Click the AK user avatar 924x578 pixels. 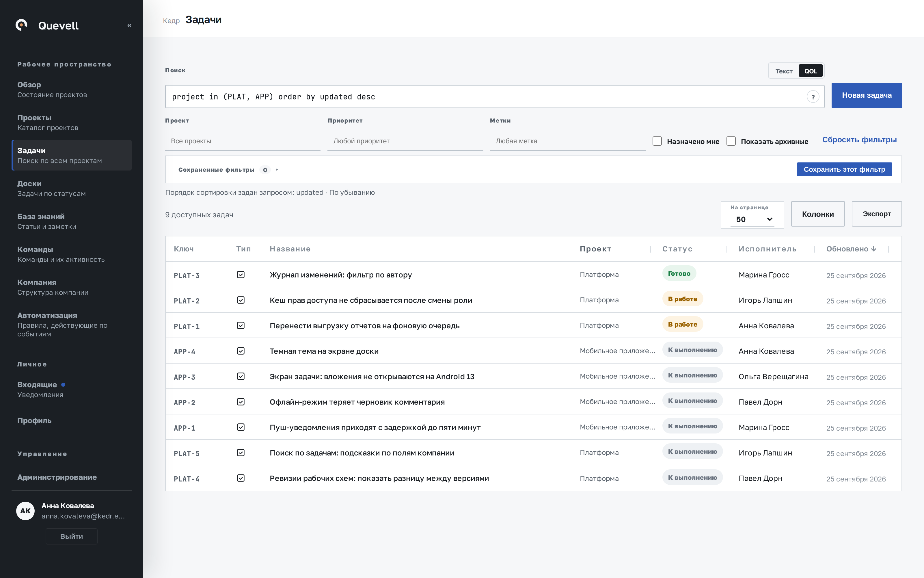click(26, 511)
